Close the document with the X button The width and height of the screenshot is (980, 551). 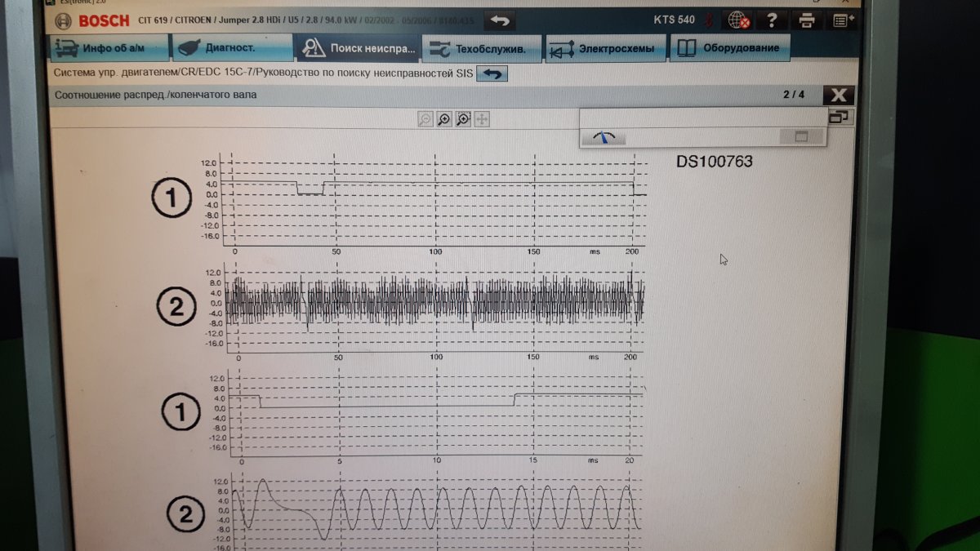click(x=839, y=95)
